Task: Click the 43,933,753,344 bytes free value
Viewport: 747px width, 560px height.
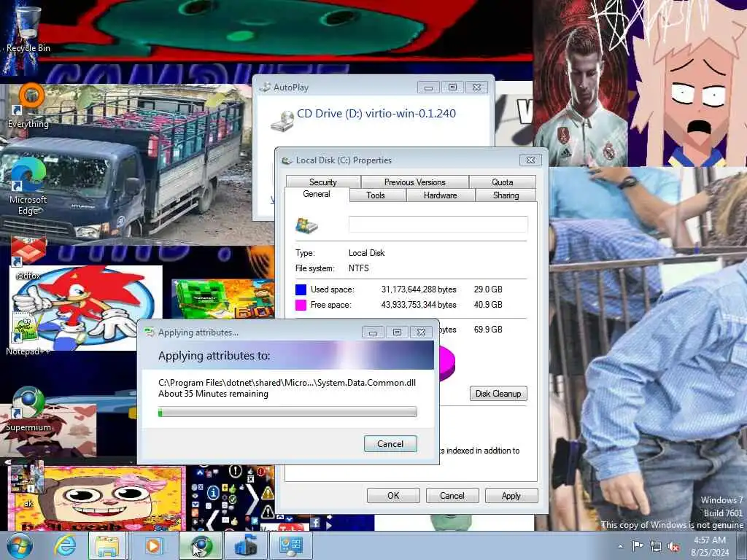Action: 419,305
